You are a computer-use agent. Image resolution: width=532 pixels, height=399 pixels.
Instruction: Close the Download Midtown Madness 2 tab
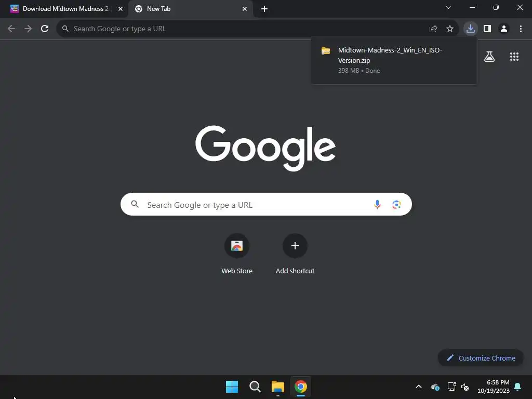click(x=121, y=9)
